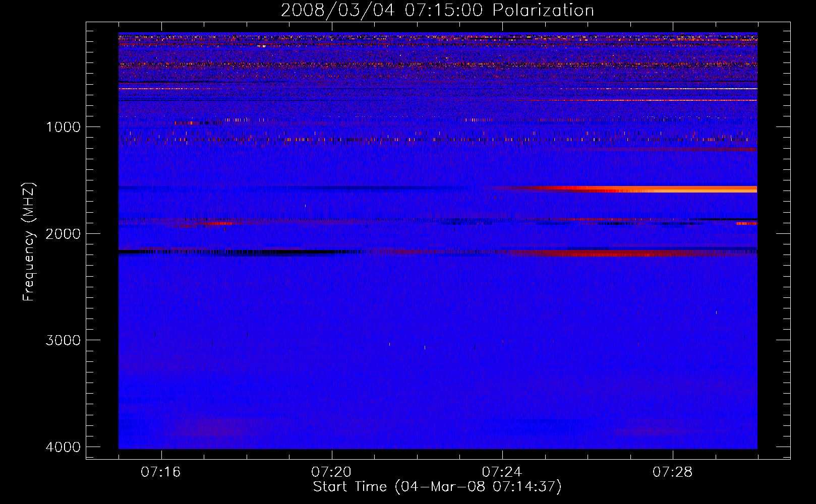The width and height of the screenshot is (816, 504).
Task: Click the 07:20 time tick label
Action: pos(331,472)
